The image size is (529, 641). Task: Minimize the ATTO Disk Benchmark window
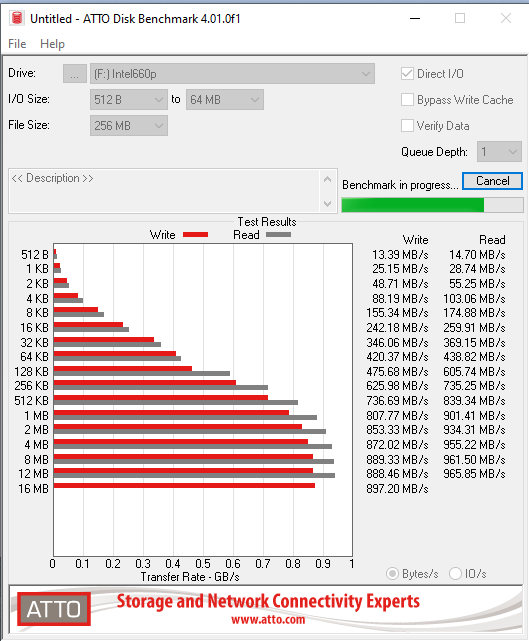[415, 18]
